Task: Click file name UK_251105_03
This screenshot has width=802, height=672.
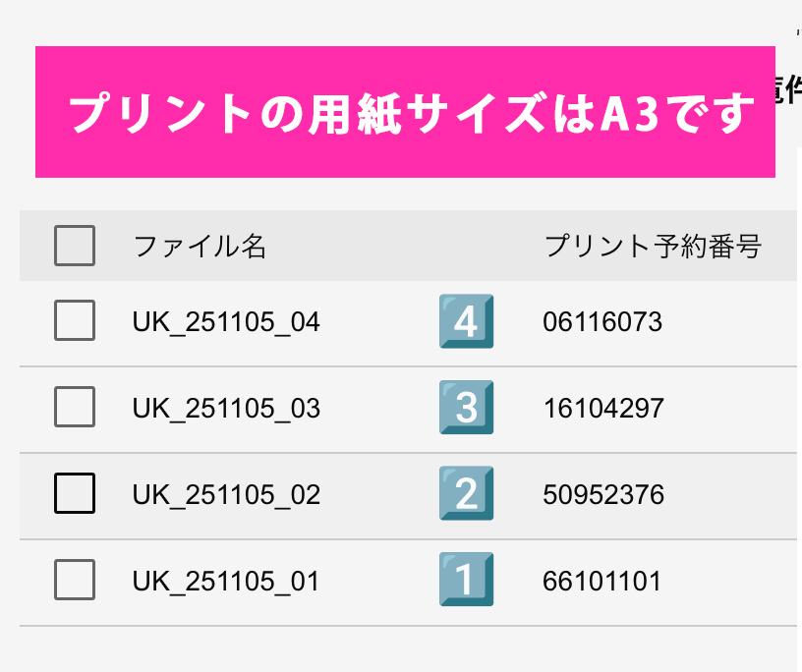Action: 226,408
